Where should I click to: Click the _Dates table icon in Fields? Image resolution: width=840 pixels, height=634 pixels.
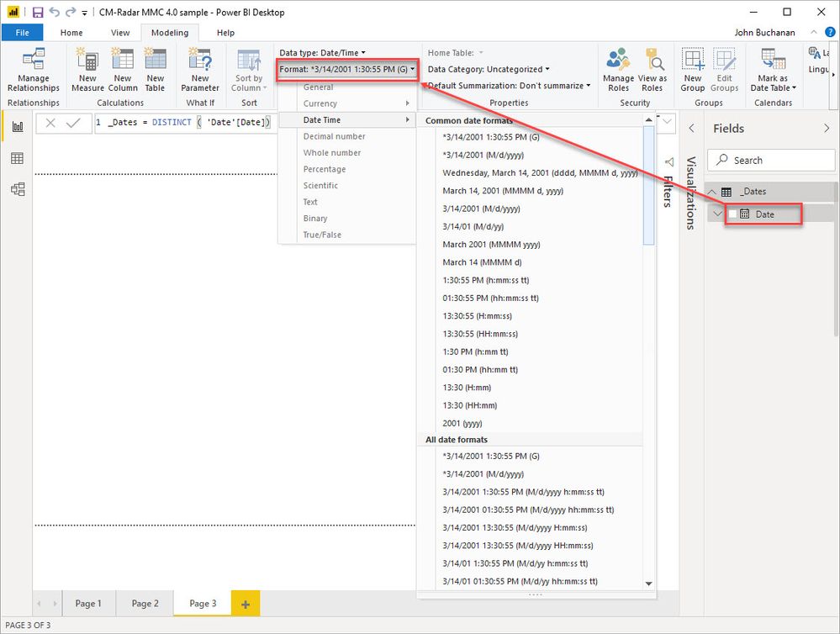tap(726, 192)
